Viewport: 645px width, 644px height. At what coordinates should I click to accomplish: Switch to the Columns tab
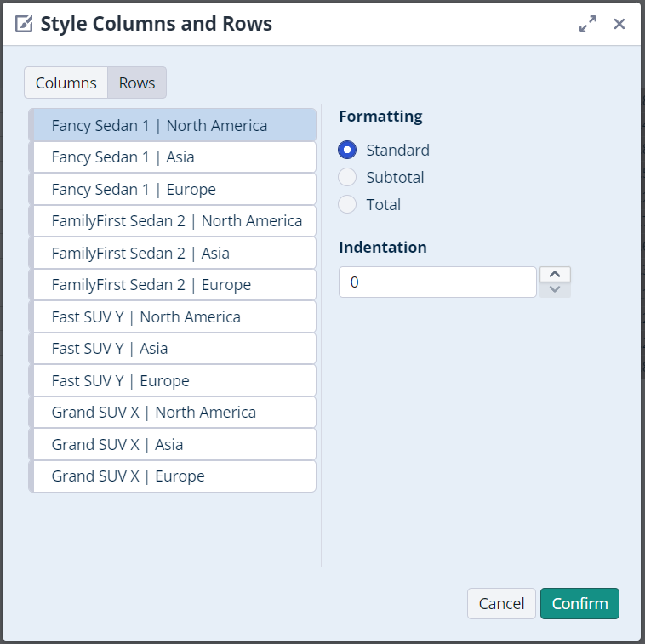pyautogui.click(x=66, y=83)
